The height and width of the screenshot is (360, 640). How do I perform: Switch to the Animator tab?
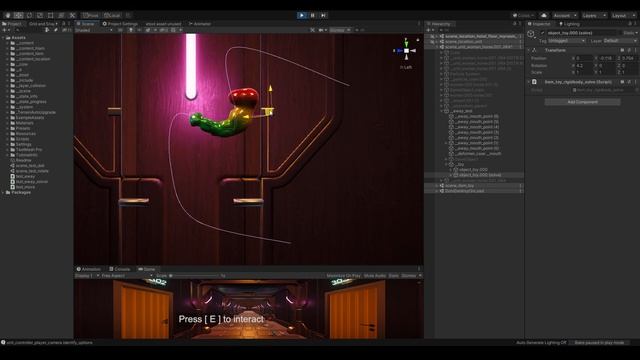(x=200, y=24)
